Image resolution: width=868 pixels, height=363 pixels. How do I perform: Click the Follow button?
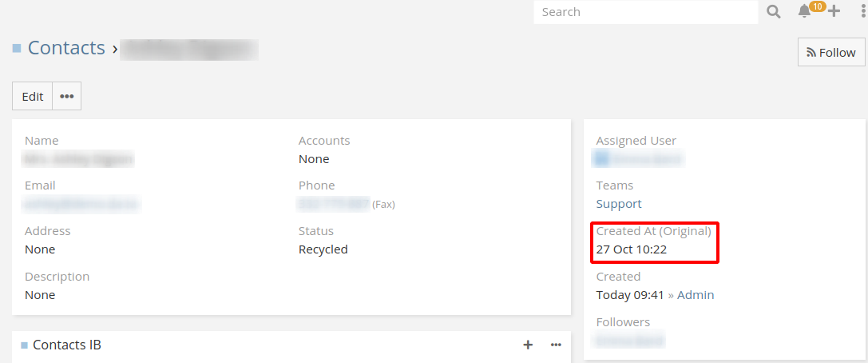pos(831,52)
